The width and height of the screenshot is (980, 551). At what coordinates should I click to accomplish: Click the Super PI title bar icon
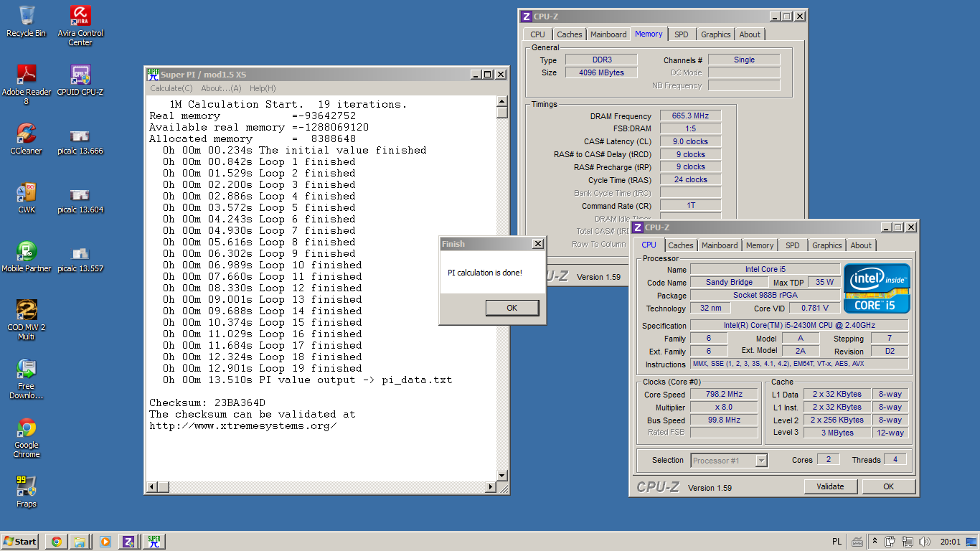[x=153, y=74]
